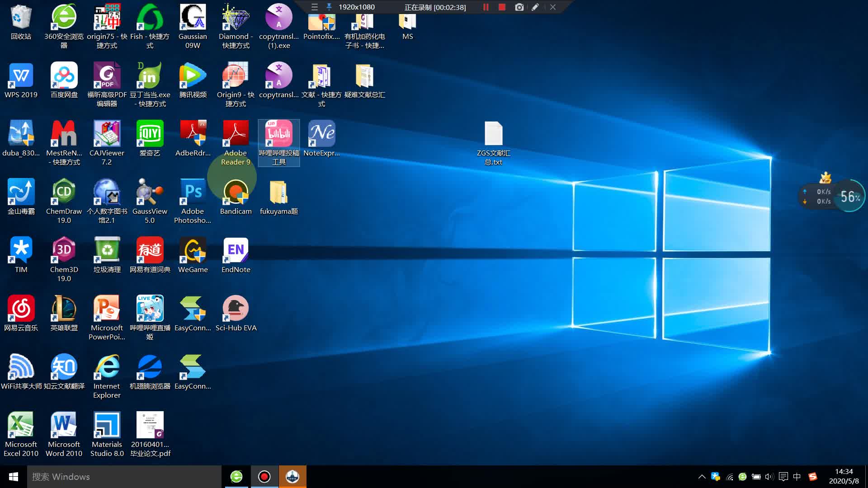868x488 pixels.
Task: Select Microsoft PowerPoint desktop icon
Action: [107, 309]
